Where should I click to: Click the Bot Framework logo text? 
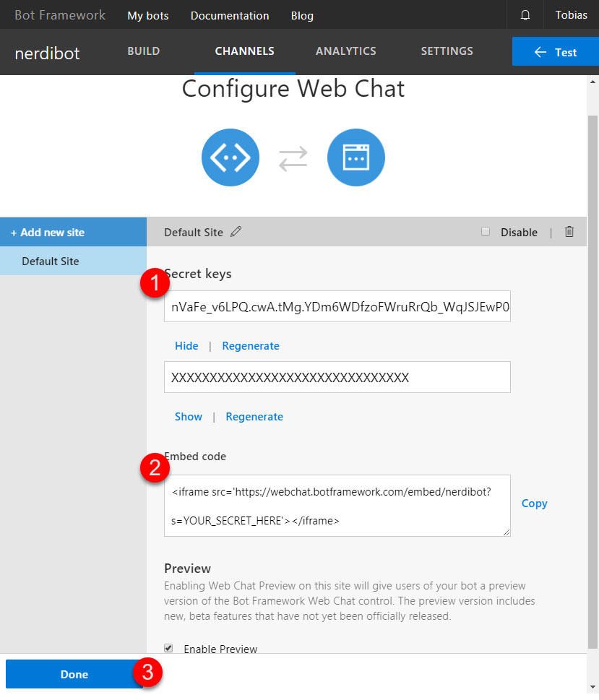[60, 15]
